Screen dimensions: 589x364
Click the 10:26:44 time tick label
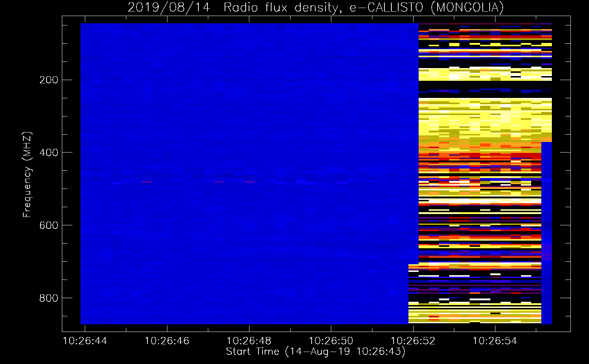pos(85,341)
